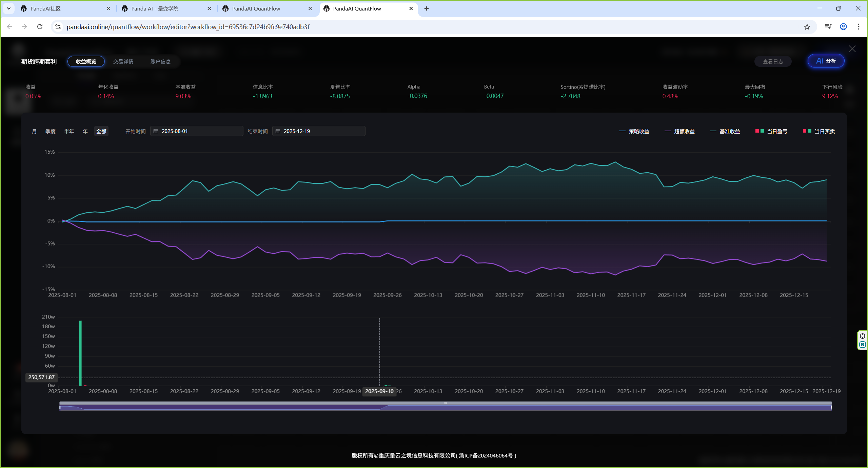This screenshot has width=868, height=468.
Task: Reload the current page
Action: point(40,27)
